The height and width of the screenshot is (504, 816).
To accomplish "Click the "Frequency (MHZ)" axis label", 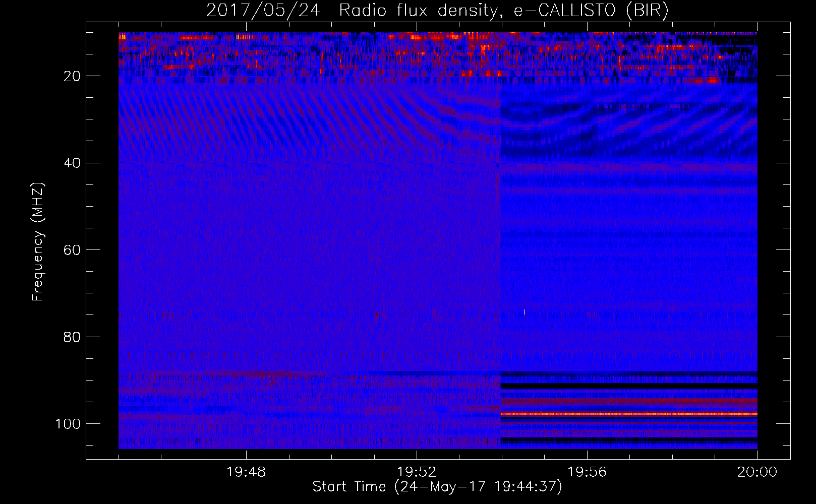I will 38,242.
